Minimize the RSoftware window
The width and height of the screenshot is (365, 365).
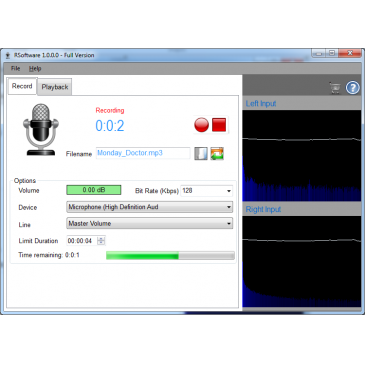pos(318,53)
